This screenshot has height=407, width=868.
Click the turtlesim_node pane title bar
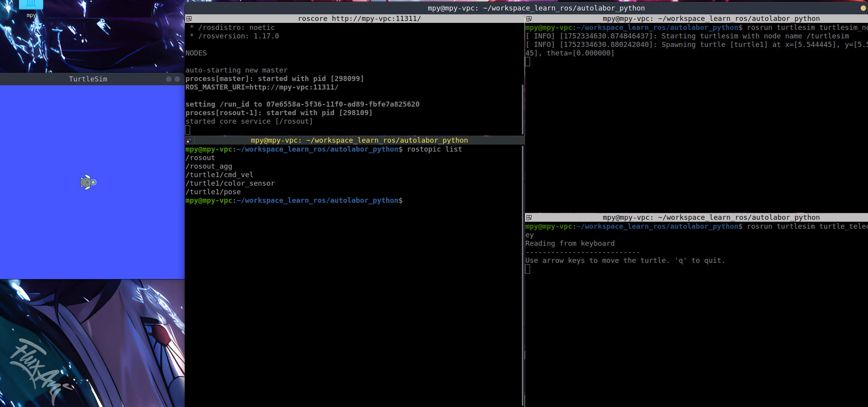710,19
